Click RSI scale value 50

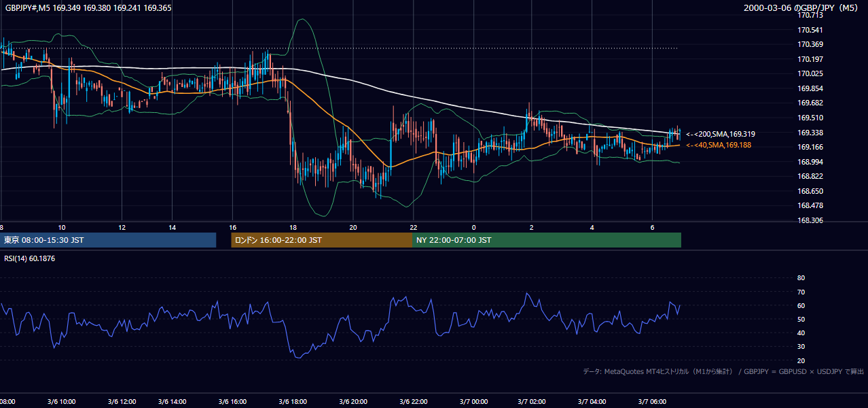(801, 319)
